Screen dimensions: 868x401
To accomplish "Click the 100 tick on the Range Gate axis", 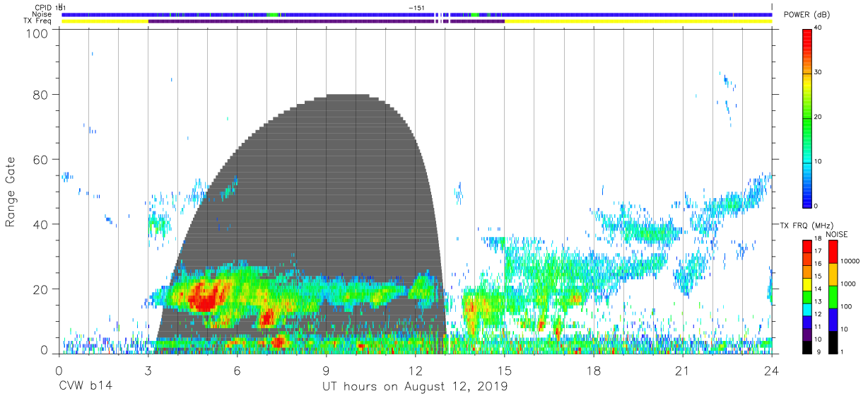I will (37, 33).
